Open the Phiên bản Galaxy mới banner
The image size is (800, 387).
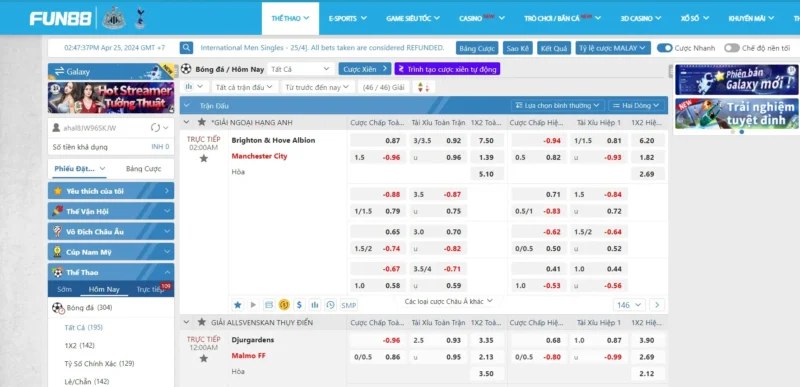click(737, 80)
